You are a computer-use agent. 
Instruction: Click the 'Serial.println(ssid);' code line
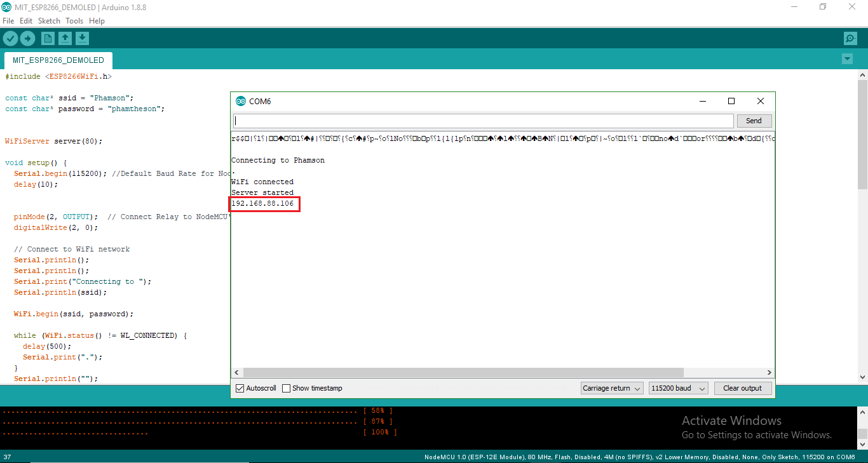[x=60, y=292]
